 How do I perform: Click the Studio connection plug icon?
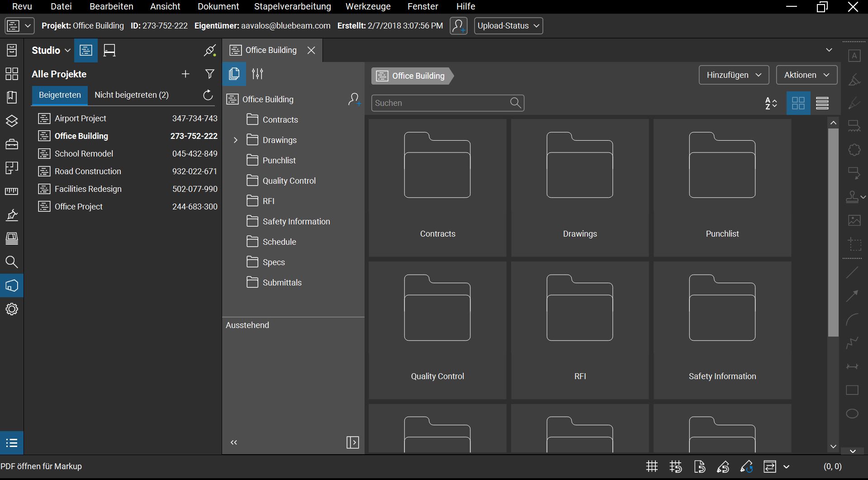tap(209, 50)
